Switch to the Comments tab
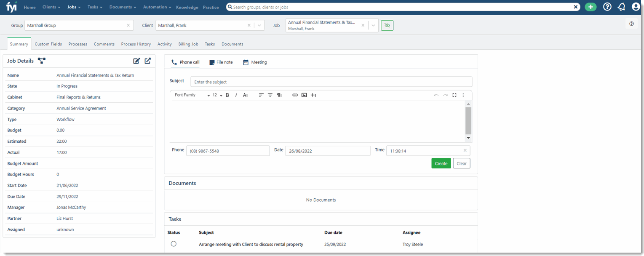Image resolution: width=644 pixels, height=256 pixels. point(104,44)
